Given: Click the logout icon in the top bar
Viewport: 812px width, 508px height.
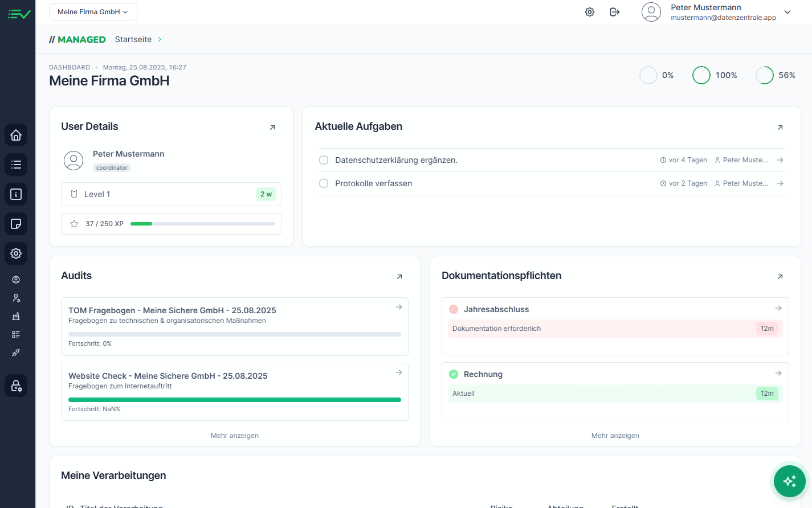Looking at the screenshot, I should point(614,11).
